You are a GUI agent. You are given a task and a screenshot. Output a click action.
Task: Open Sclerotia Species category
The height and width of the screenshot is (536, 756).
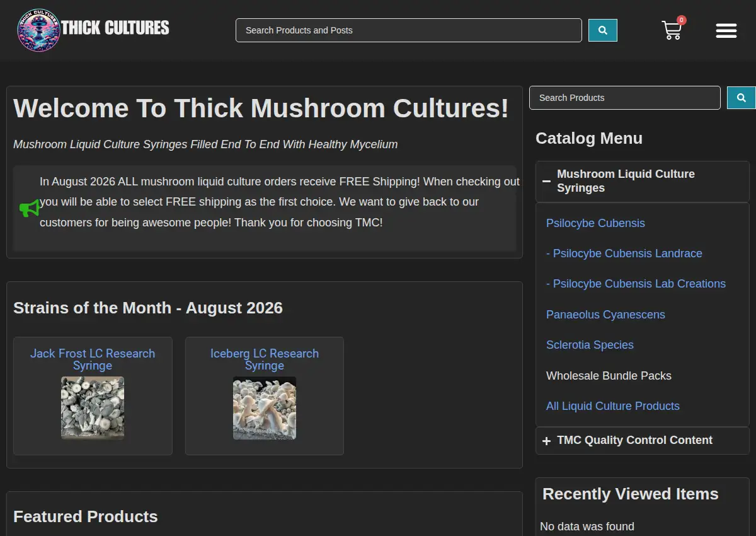pyautogui.click(x=590, y=345)
